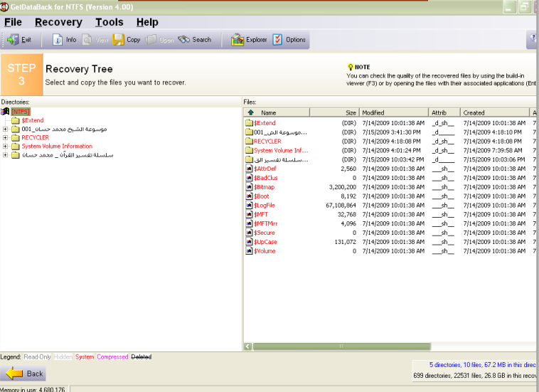
Task: Sort files by Attrib column header
Action: click(444, 112)
